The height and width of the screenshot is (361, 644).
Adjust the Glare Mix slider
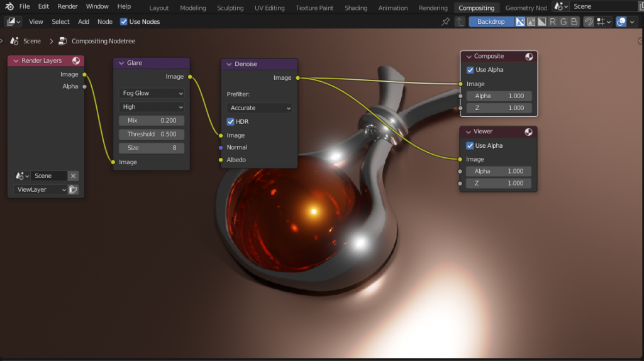[152, 120]
